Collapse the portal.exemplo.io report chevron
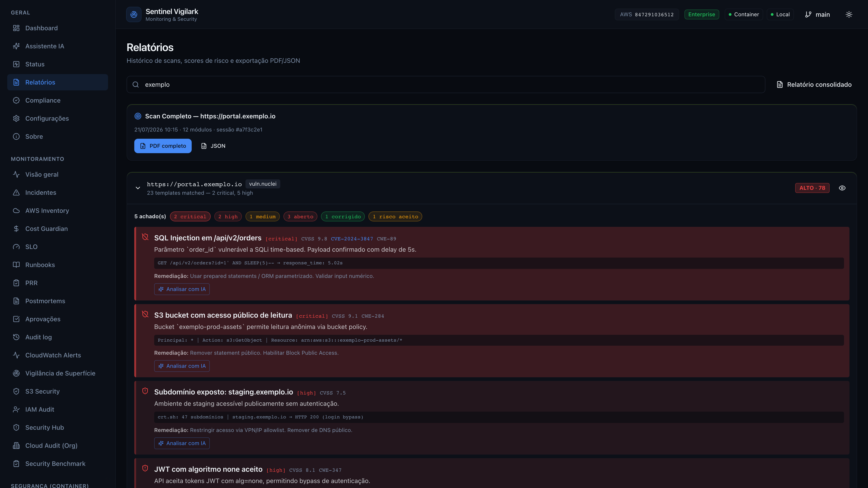This screenshot has height=488, width=868. [x=138, y=188]
